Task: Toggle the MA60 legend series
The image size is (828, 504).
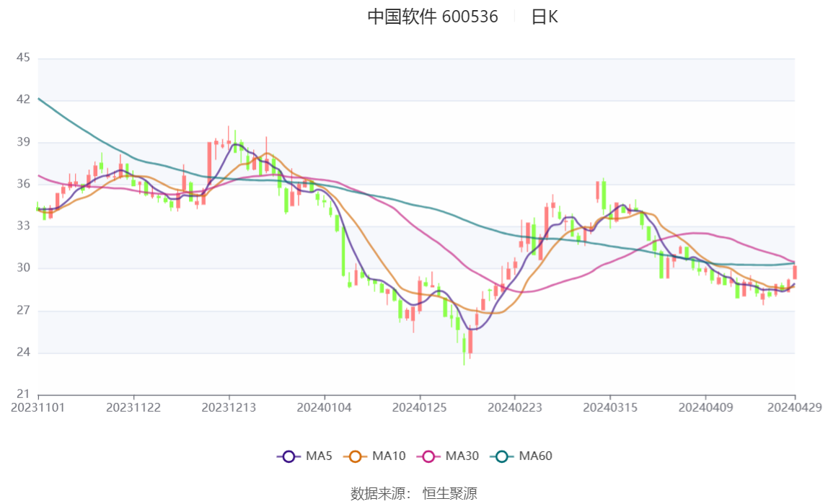Action: [x=521, y=456]
